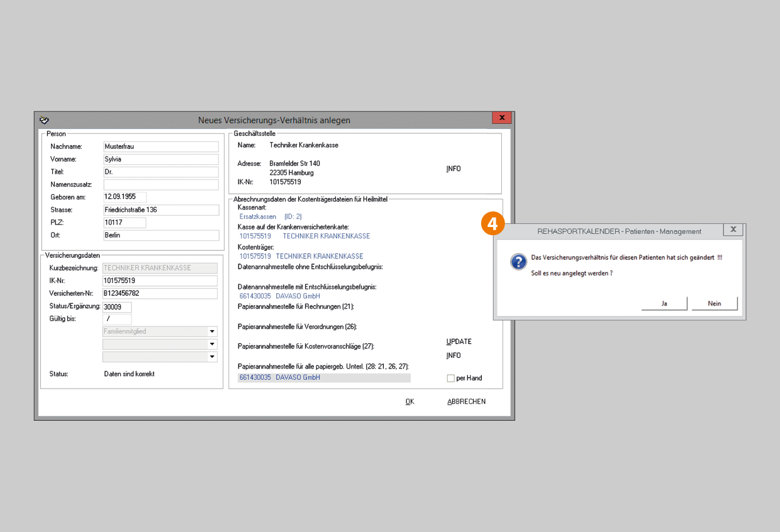Choose Nein in the confirmation dialog

714,303
